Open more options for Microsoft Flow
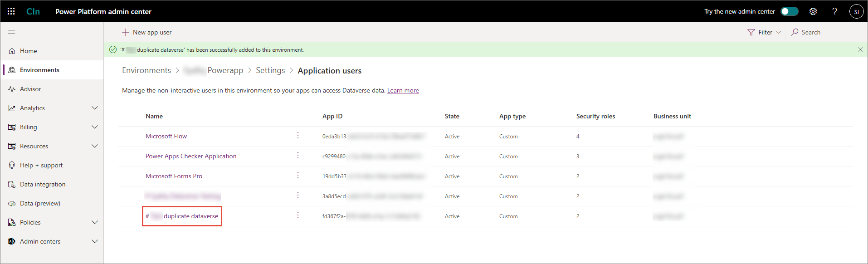This screenshot has height=264, width=868. tap(298, 135)
